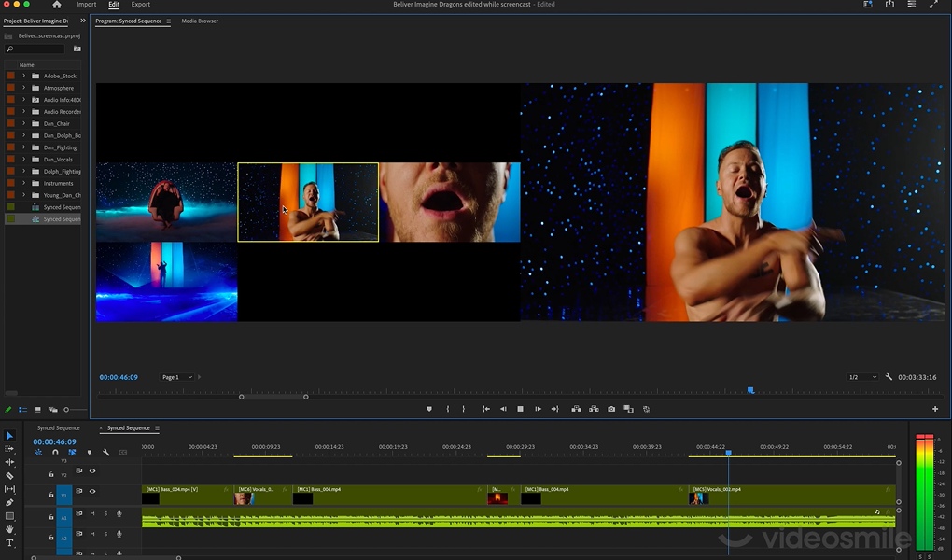
Task: Hide the V2 track output eye
Action: tap(92, 470)
